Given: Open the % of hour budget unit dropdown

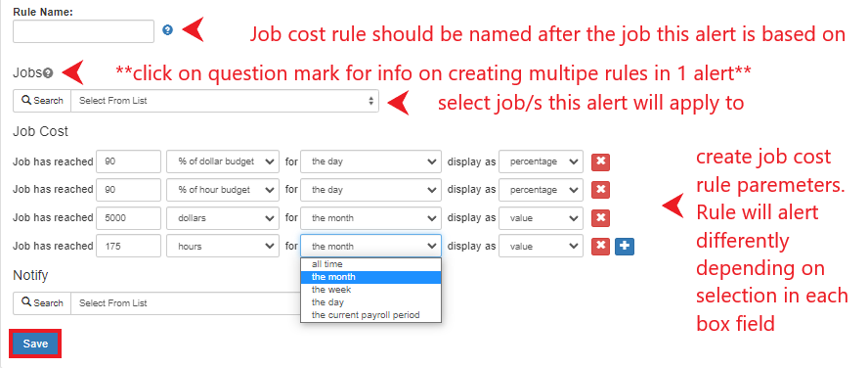Looking at the screenshot, I should click(223, 190).
